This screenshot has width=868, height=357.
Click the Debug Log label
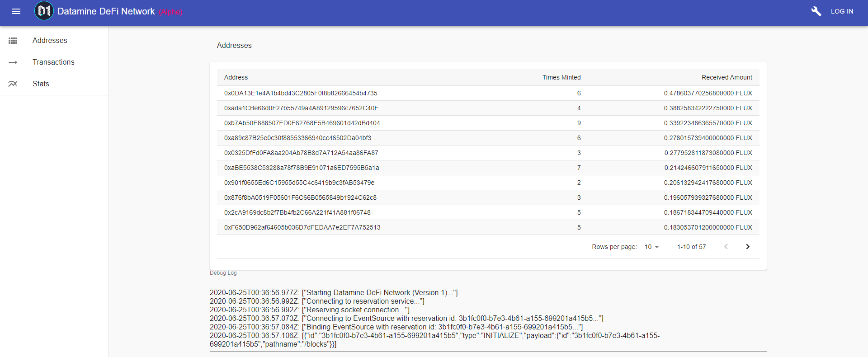click(223, 273)
